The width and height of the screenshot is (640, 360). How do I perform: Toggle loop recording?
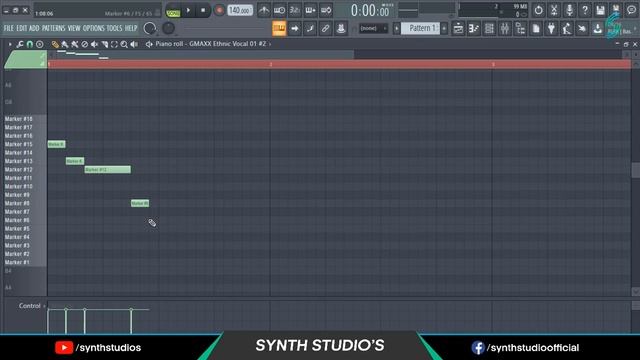coord(326,10)
